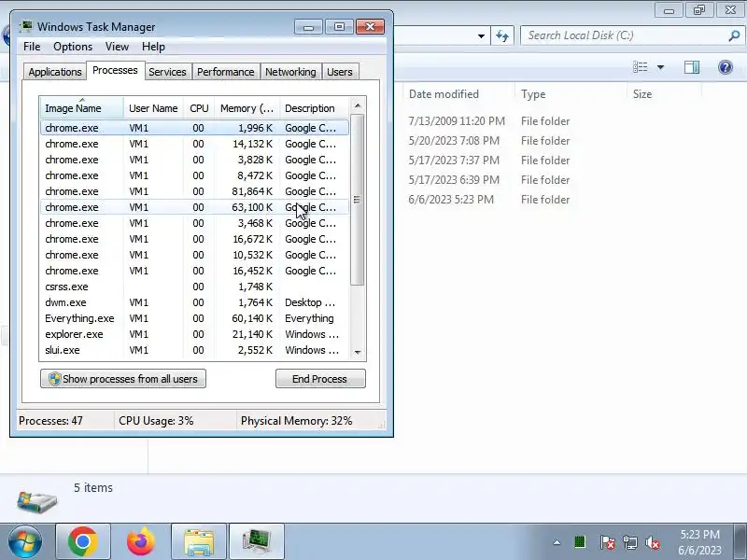
Task: Open File menu in Task Manager
Action: pos(32,46)
